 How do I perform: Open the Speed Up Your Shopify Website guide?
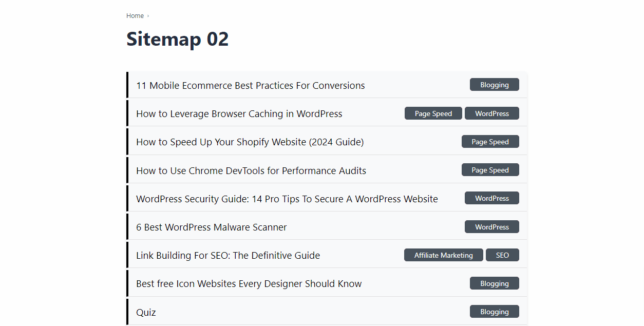pos(250,142)
